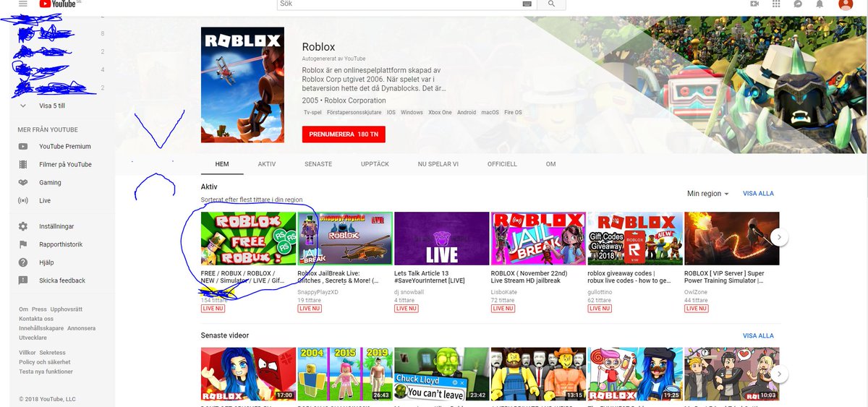Switch to the SENASTE tab
This screenshot has width=868, height=407.
(x=318, y=164)
